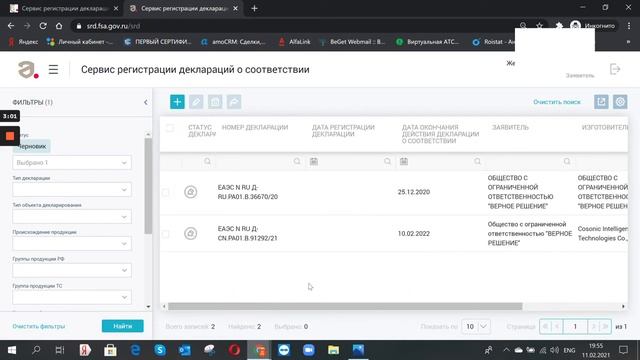
Task: Click status icon of declaration 36670/20 row
Action: point(191,192)
